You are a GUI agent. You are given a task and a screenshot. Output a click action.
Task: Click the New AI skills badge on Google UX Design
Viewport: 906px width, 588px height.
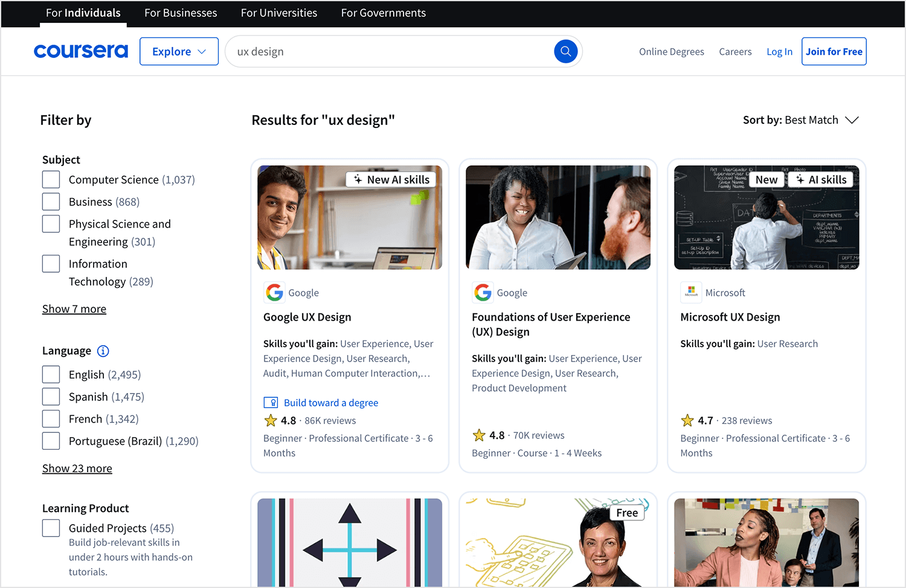pos(392,179)
